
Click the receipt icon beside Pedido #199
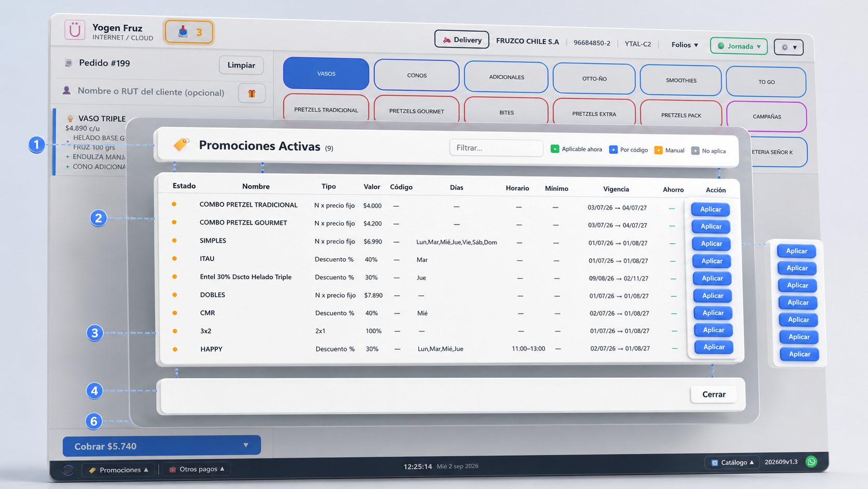(68, 63)
